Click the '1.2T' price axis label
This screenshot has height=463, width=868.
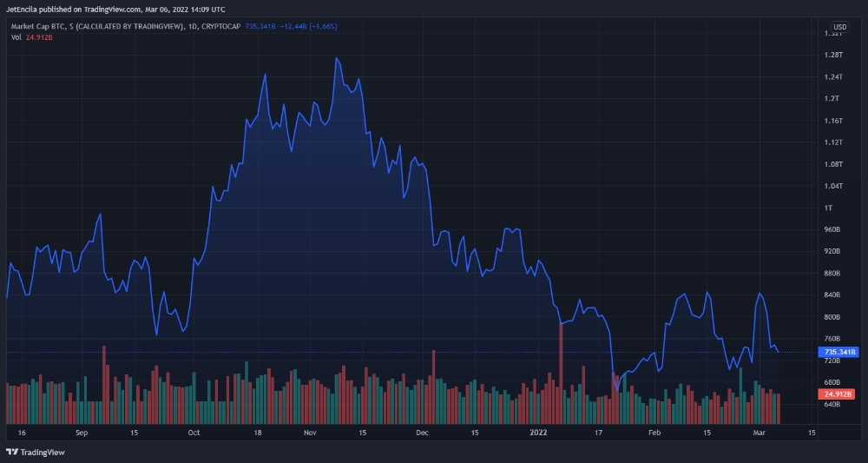pos(832,98)
